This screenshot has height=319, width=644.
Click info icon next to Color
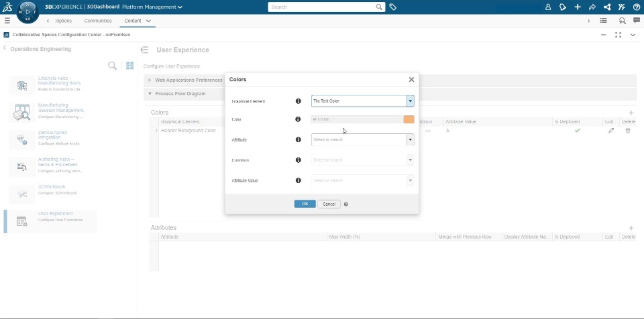click(299, 119)
